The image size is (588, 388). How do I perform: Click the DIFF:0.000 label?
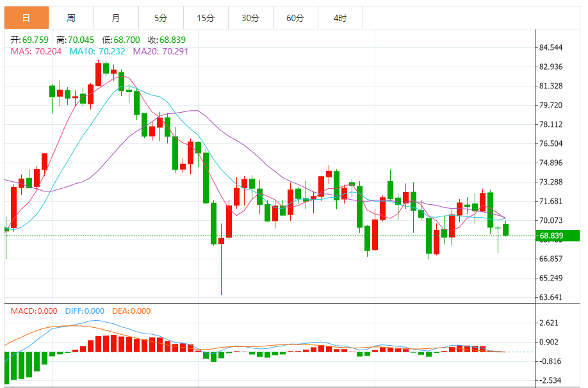pyautogui.click(x=85, y=311)
